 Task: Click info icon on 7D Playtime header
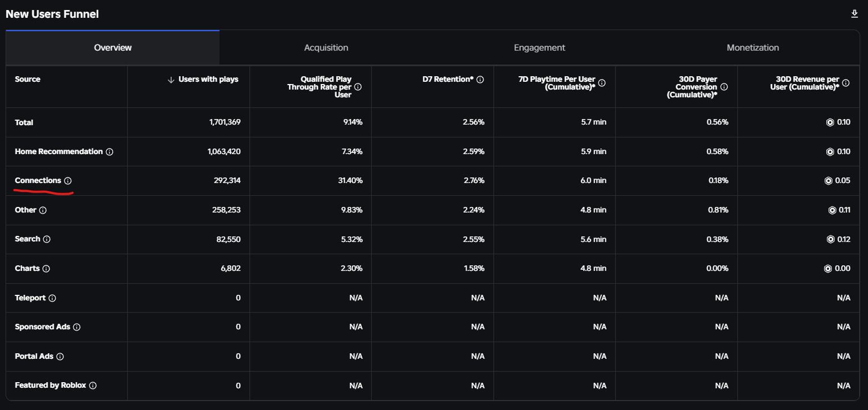pos(602,83)
